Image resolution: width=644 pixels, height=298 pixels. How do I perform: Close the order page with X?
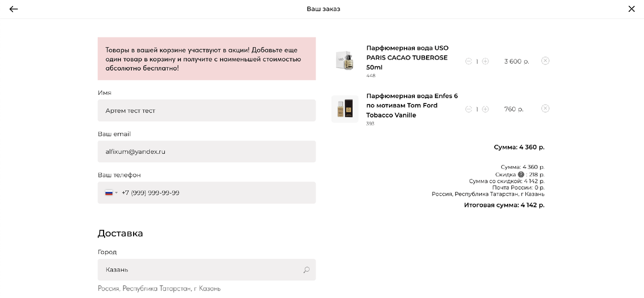coord(631,9)
